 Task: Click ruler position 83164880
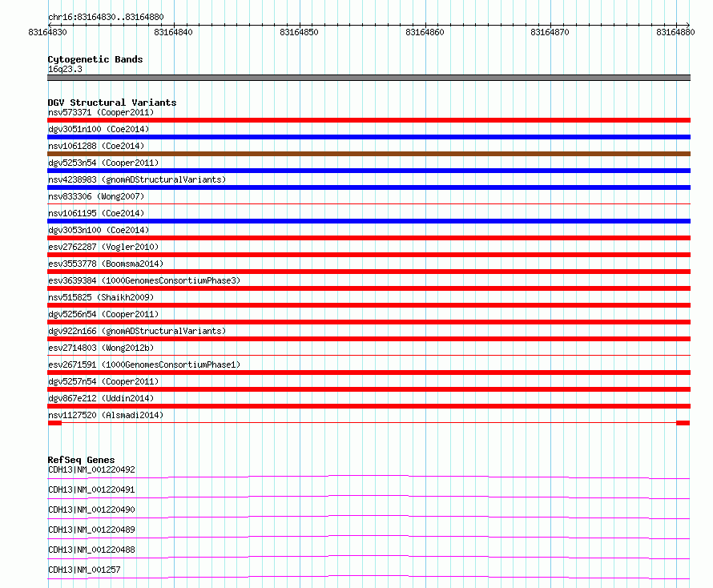click(x=675, y=32)
